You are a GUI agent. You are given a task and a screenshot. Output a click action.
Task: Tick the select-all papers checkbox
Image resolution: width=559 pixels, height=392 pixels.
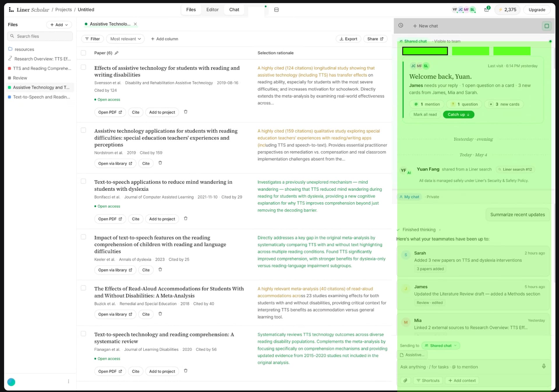(x=83, y=53)
